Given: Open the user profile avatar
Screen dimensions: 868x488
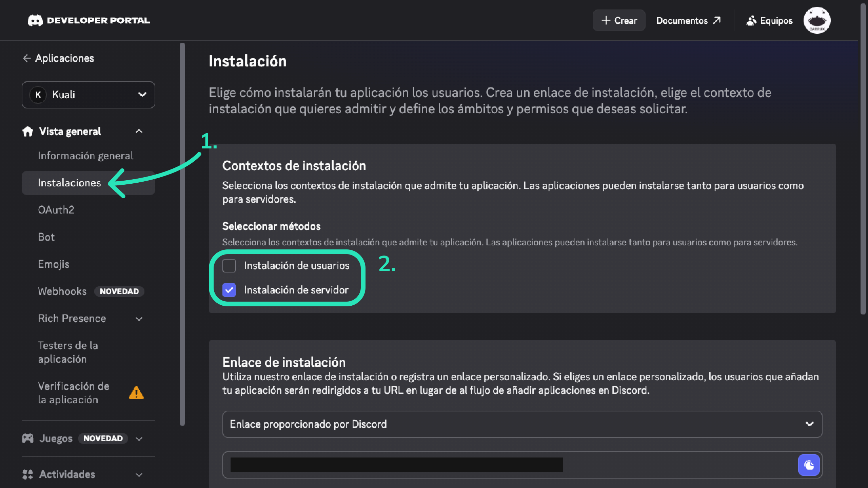Looking at the screenshot, I should (817, 20).
